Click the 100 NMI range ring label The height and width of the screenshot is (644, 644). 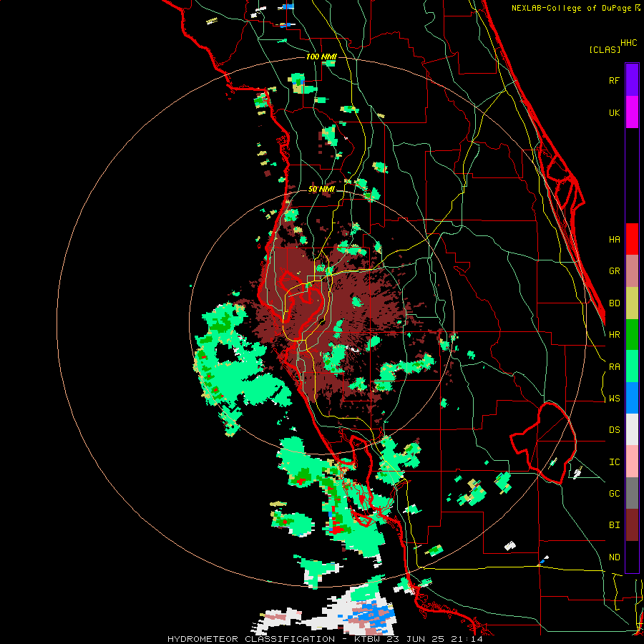(321, 57)
